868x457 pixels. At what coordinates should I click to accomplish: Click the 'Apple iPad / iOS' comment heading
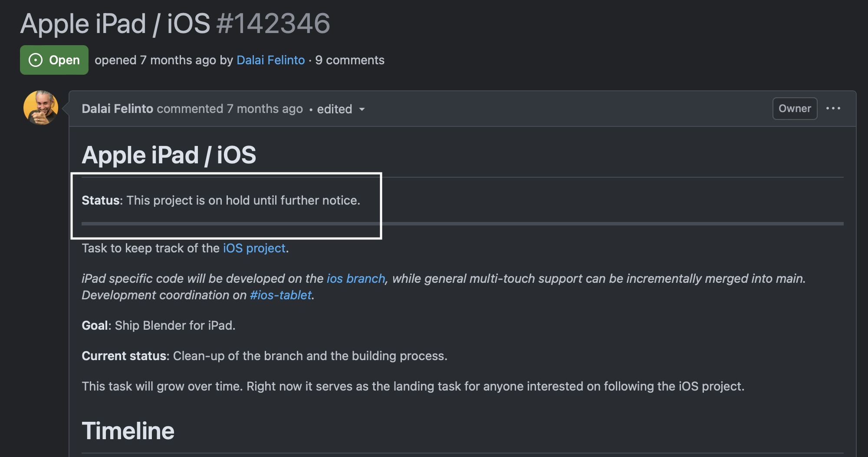coord(169,155)
